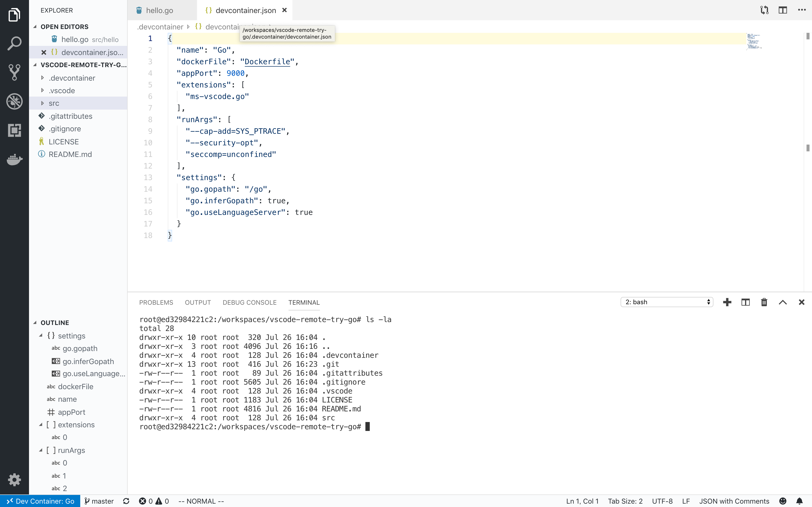Split the editor using the toolbar icon
Image resolution: width=812 pixels, height=507 pixels.
(783, 10)
